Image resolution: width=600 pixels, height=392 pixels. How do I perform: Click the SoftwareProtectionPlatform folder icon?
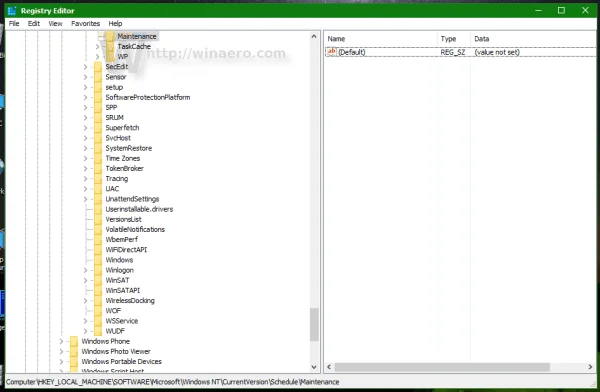(x=98, y=97)
